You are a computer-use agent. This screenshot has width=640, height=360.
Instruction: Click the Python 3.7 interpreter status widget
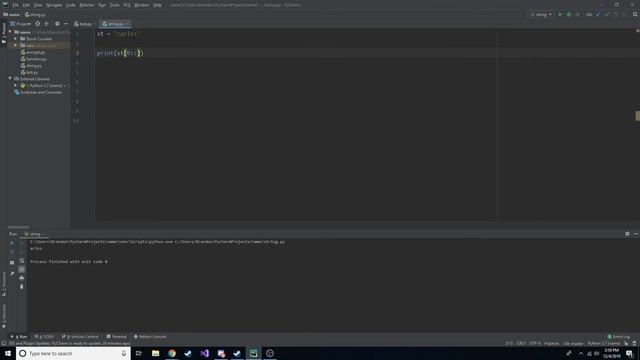point(604,344)
